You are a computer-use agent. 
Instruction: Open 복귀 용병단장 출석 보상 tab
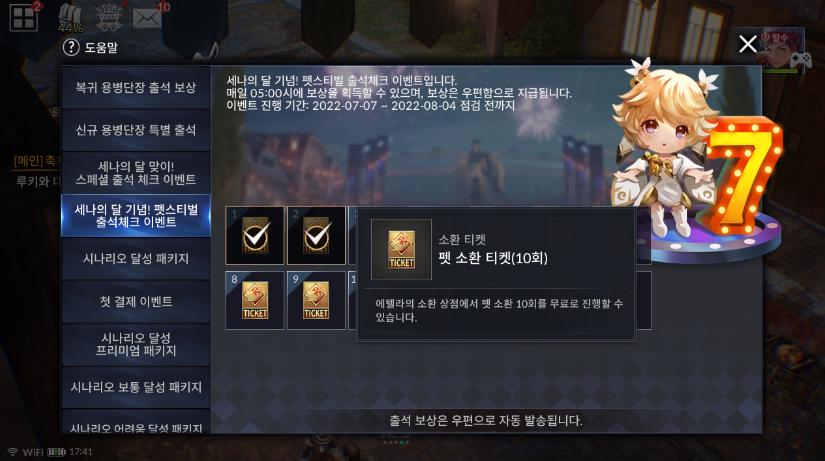pos(136,87)
